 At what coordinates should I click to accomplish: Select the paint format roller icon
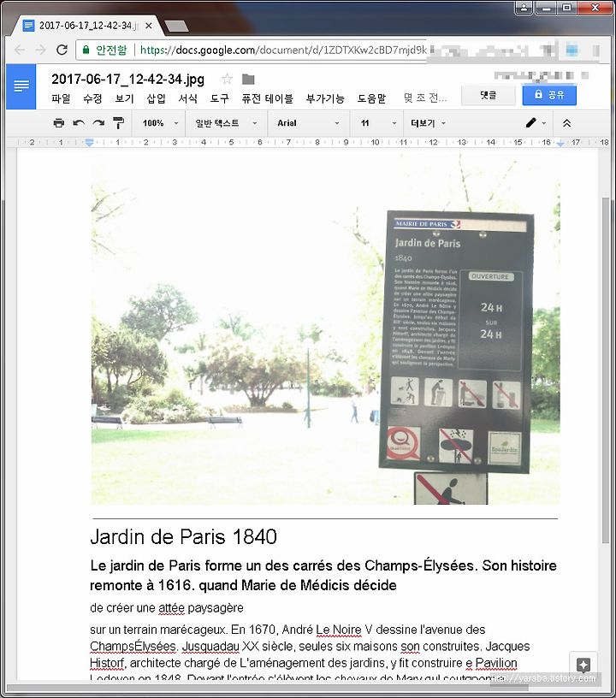(x=118, y=123)
